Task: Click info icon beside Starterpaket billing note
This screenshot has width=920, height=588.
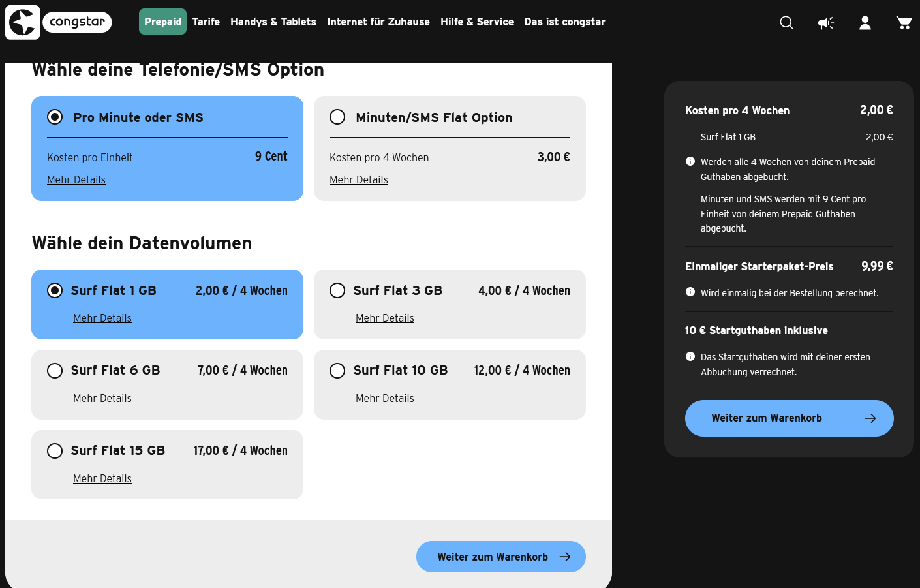Action: coord(690,292)
